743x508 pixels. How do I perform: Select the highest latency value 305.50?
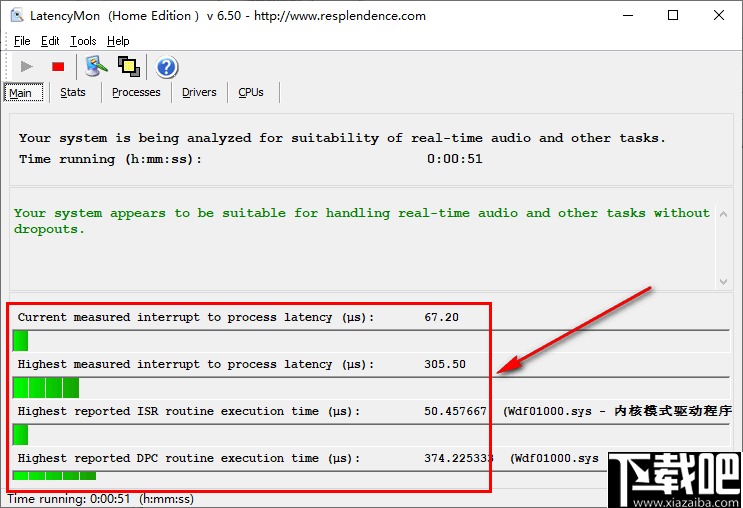[x=445, y=364]
